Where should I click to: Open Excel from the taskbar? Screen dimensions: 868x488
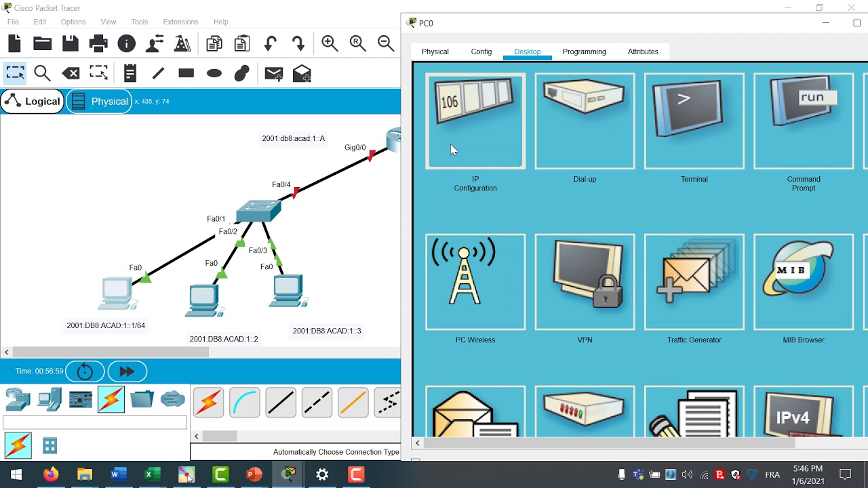pos(153,474)
